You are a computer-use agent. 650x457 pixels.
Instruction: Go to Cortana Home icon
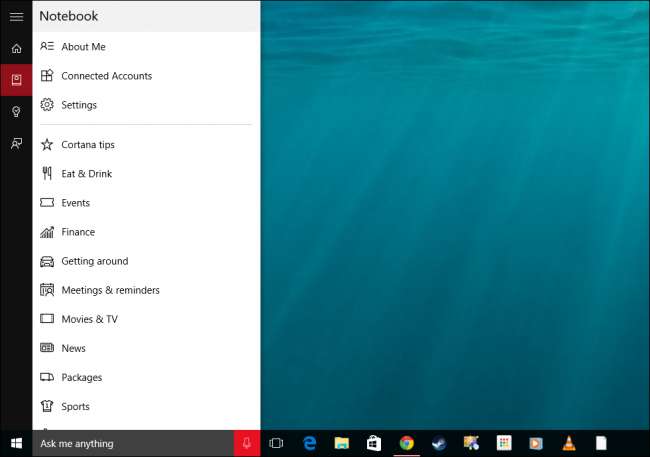click(16, 48)
